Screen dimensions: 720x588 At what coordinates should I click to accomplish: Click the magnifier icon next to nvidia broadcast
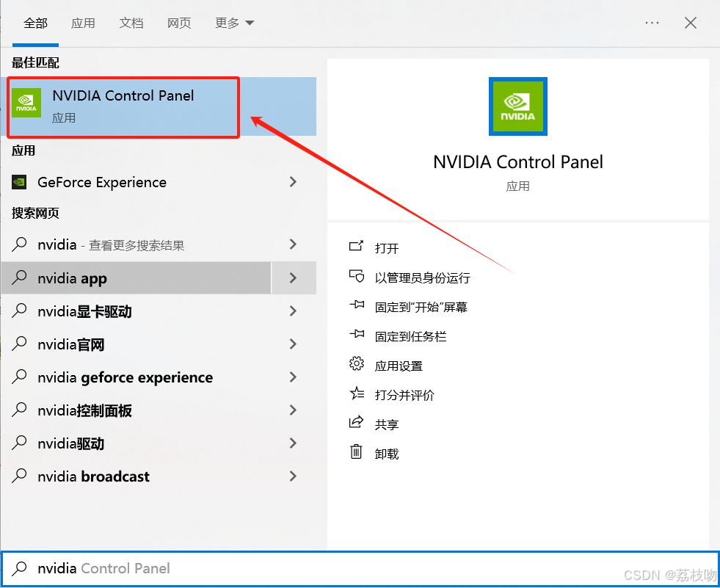tap(19, 476)
